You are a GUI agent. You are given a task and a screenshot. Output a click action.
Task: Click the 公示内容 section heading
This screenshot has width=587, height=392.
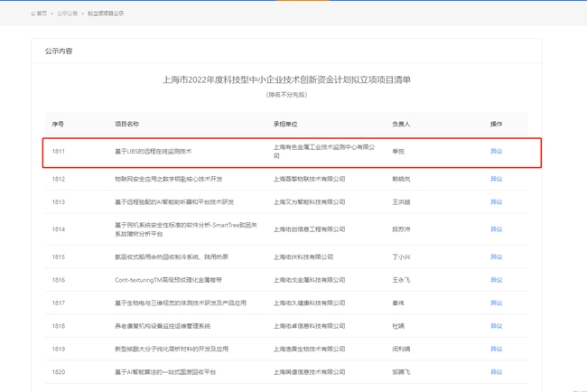coord(58,51)
